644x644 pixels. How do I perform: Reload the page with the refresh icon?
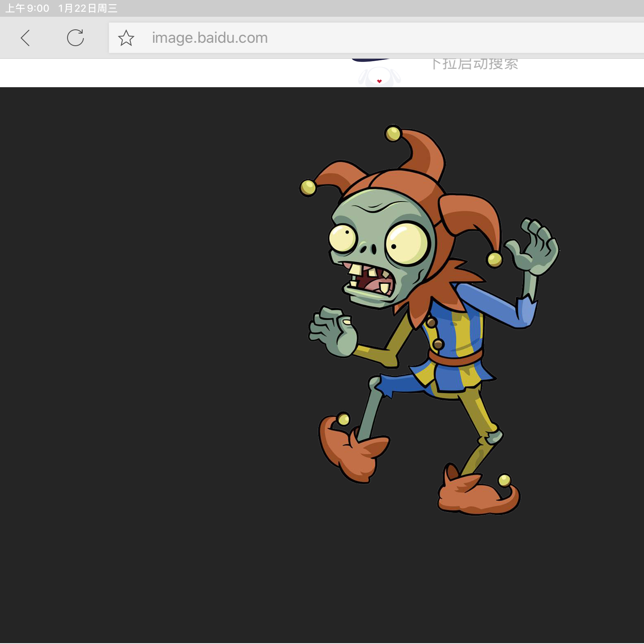75,38
